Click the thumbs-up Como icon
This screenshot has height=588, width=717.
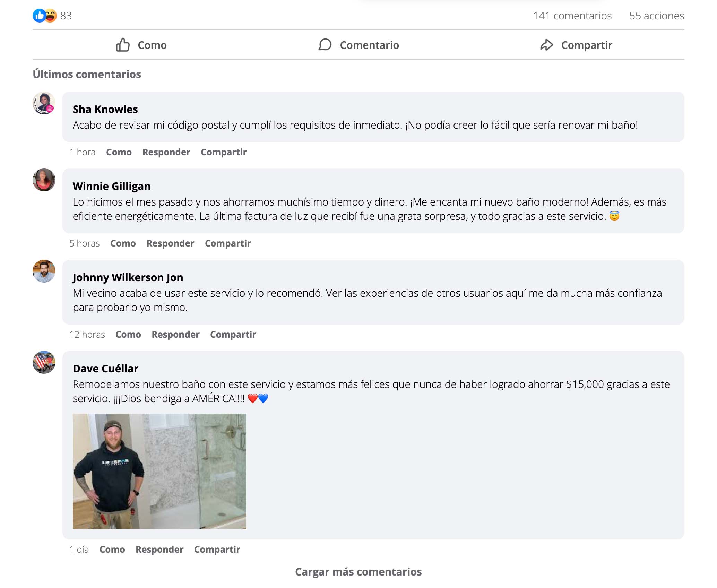(x=123, y=45)
